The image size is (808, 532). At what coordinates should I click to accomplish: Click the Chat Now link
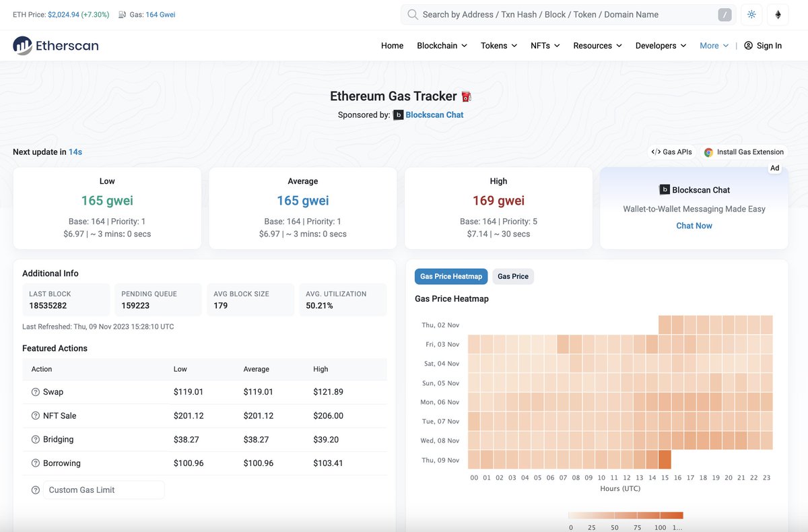[x=694, y=226]
